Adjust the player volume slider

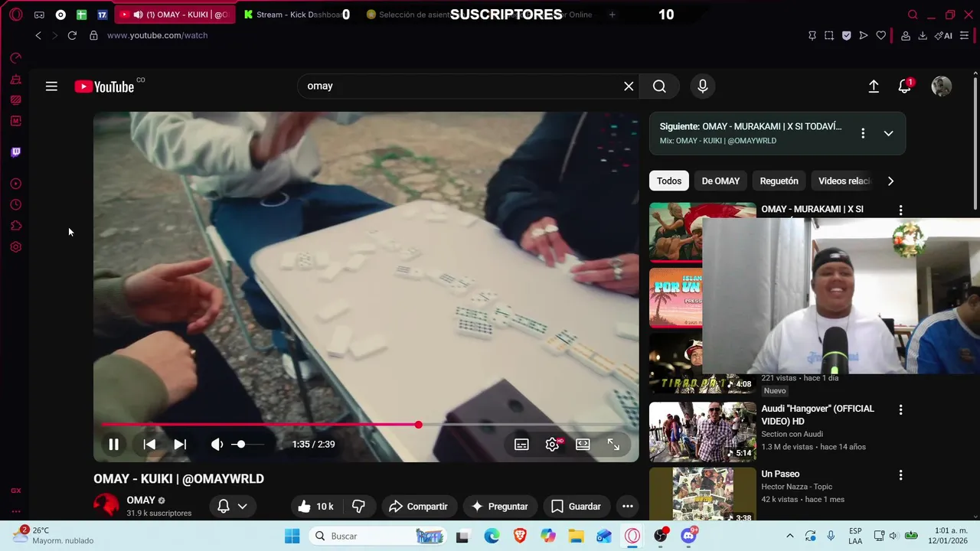pyautogui.click(x=247, y=445)
